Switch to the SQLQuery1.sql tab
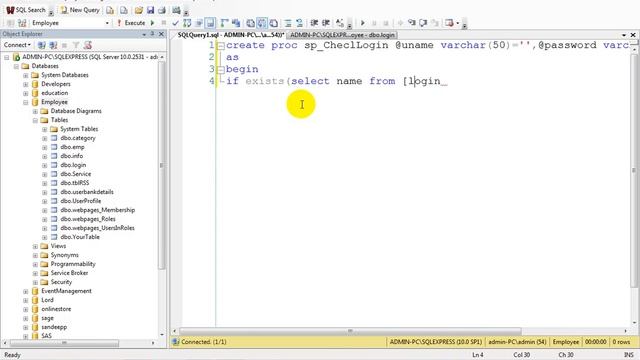 pyautogui.click(x=231, y=35)
